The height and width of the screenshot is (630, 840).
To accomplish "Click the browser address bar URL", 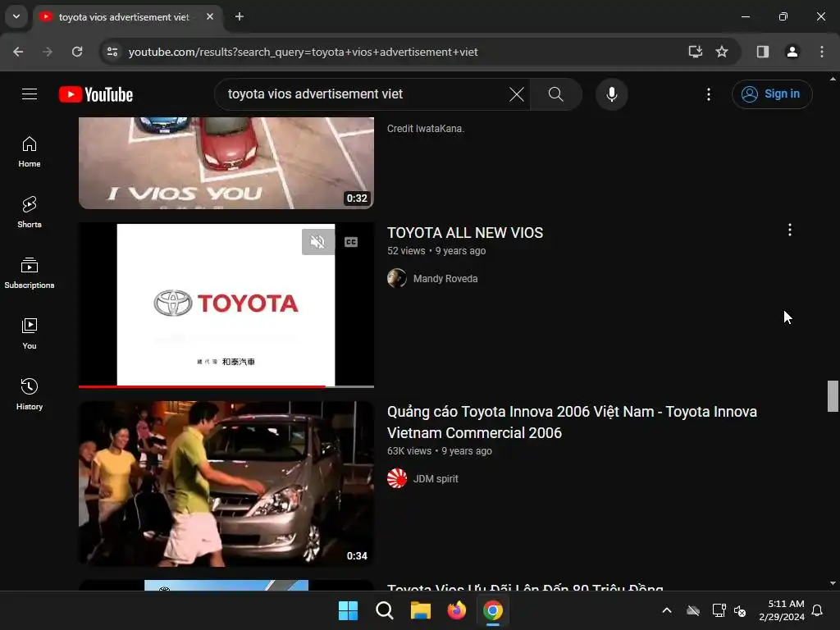I will [x=304, y=52].
